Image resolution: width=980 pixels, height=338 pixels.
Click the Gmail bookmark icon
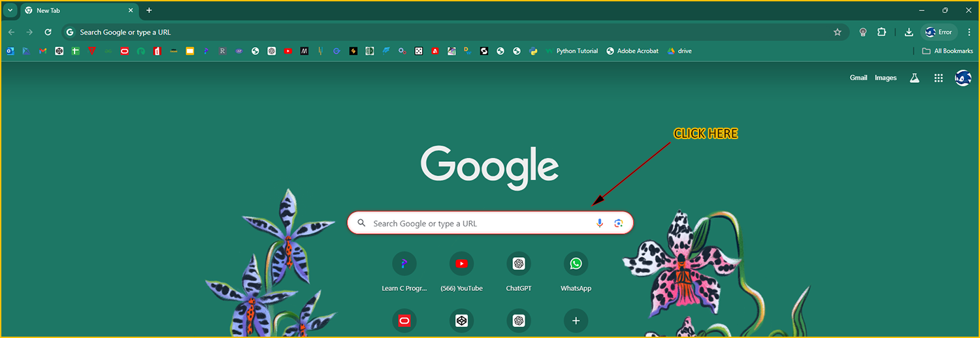42,51
